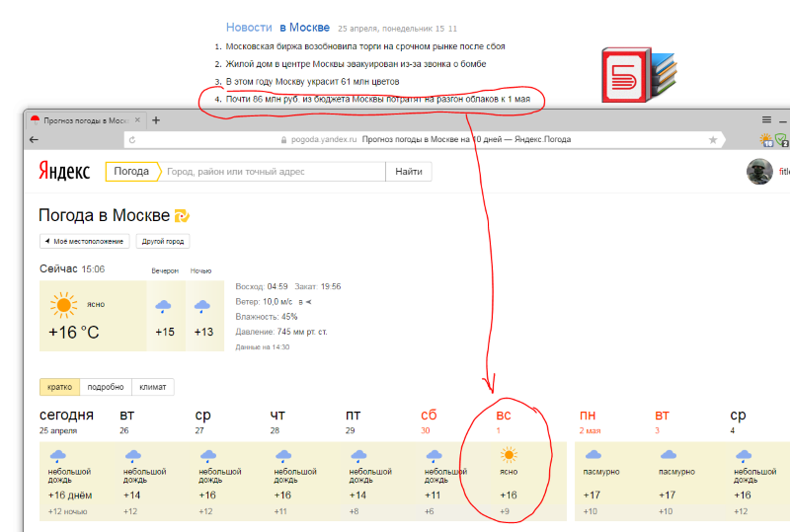Click the 'Погода' service label
The height and width of the screenshot is (532, 790).
(x=131, y=172)
